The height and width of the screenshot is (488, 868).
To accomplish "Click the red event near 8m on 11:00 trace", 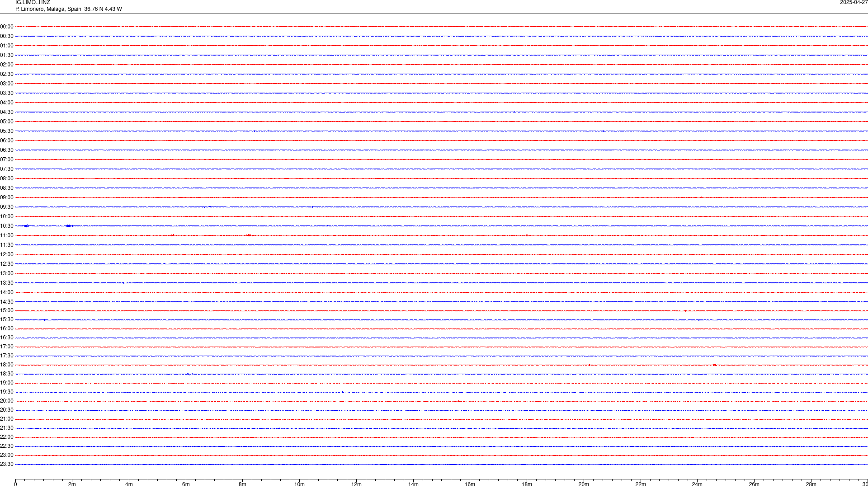I will point(250,235).
